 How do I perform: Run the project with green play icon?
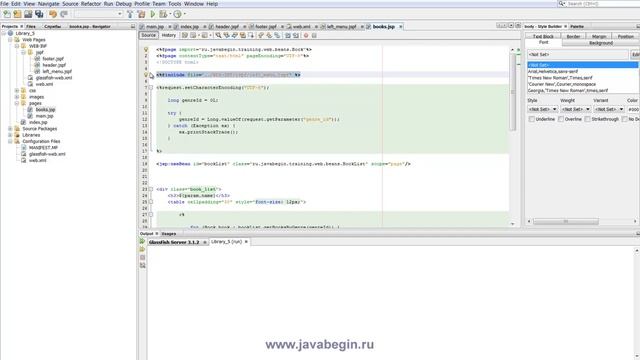coord(153,14)
